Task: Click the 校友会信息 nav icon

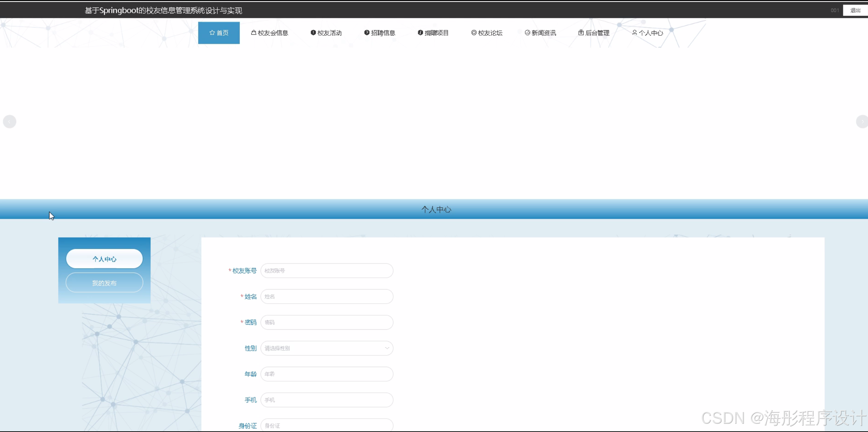Action: [x=253, y=33]
